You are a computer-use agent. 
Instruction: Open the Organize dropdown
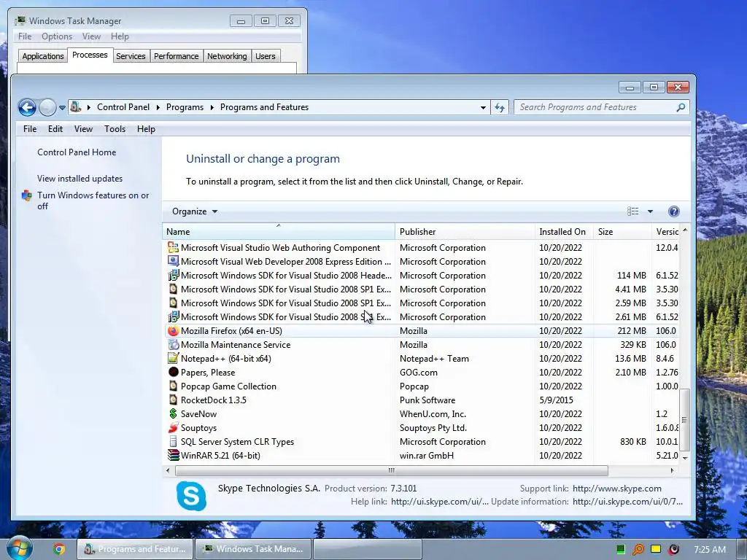(194, 211)
